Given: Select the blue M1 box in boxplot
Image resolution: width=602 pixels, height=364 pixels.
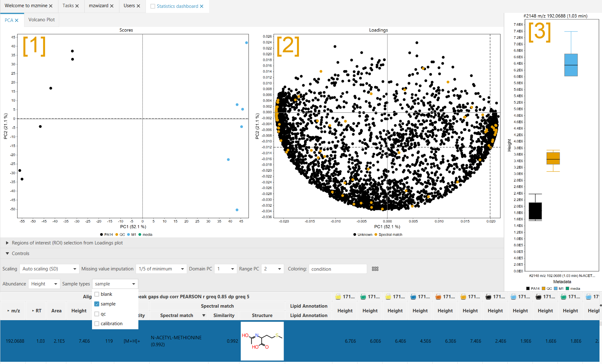Looking at the screenshot, I should point(571,65).
